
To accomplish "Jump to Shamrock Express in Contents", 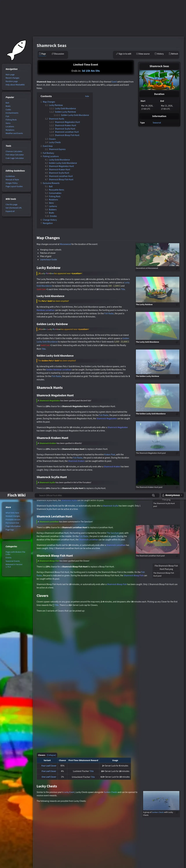I will (57, 149).
